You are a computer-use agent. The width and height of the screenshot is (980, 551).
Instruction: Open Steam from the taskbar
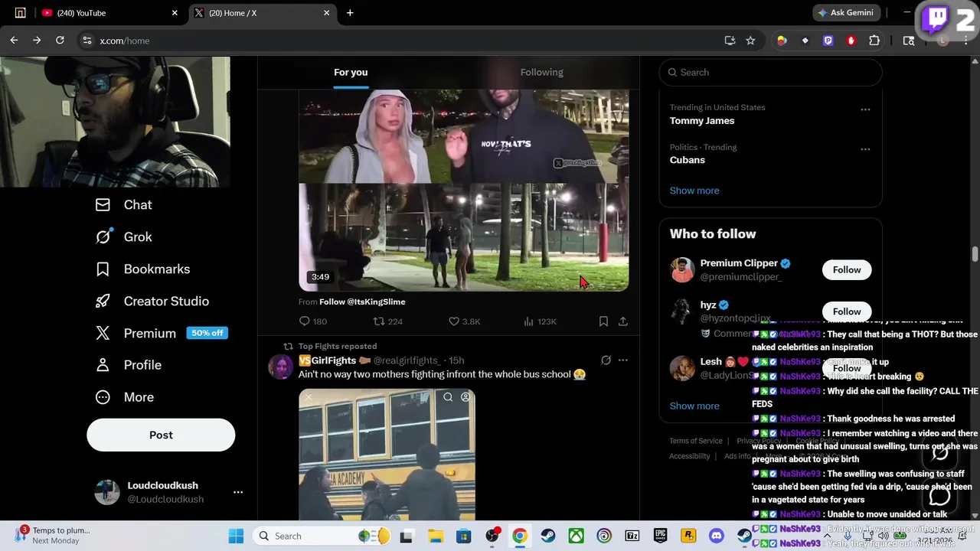click(548, 536)
